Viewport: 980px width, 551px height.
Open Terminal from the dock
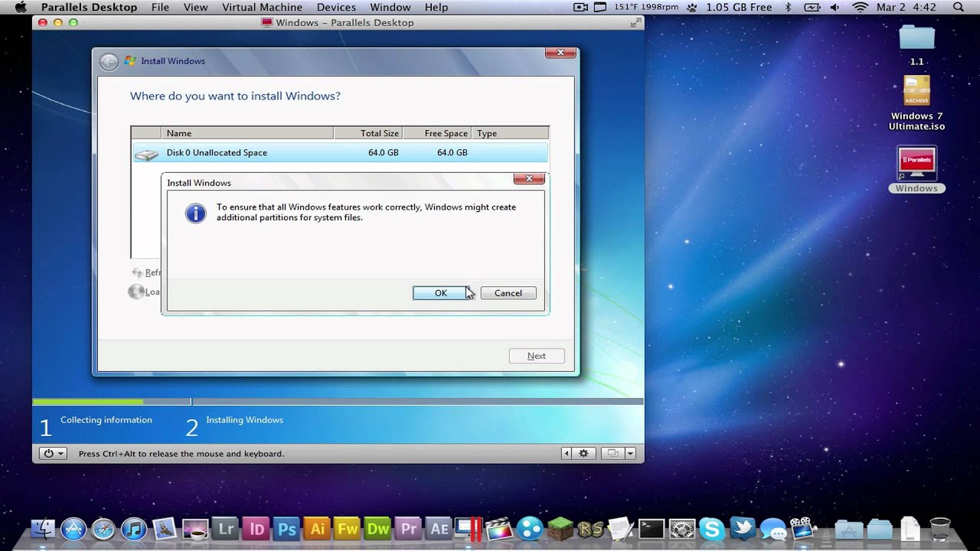[652, 529]
